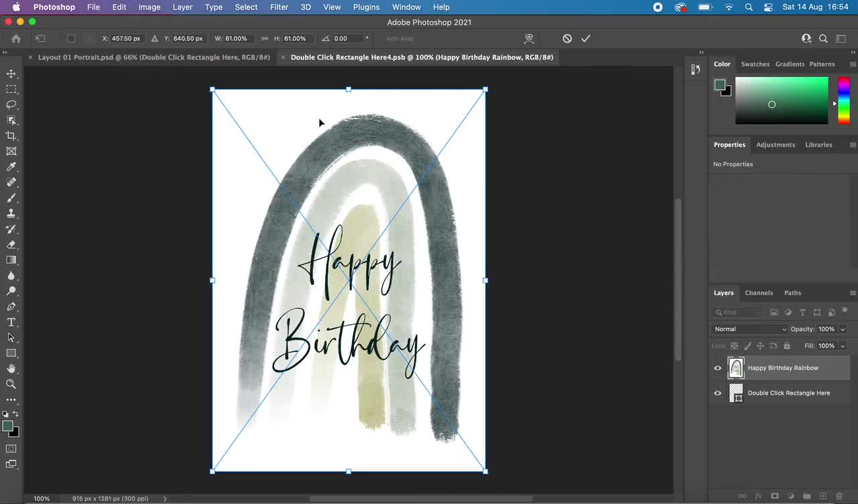The height and width of the screenshot is (504, 858).
Task: Collapse the right panels with double arrows
Action: (x=853, y=52)
